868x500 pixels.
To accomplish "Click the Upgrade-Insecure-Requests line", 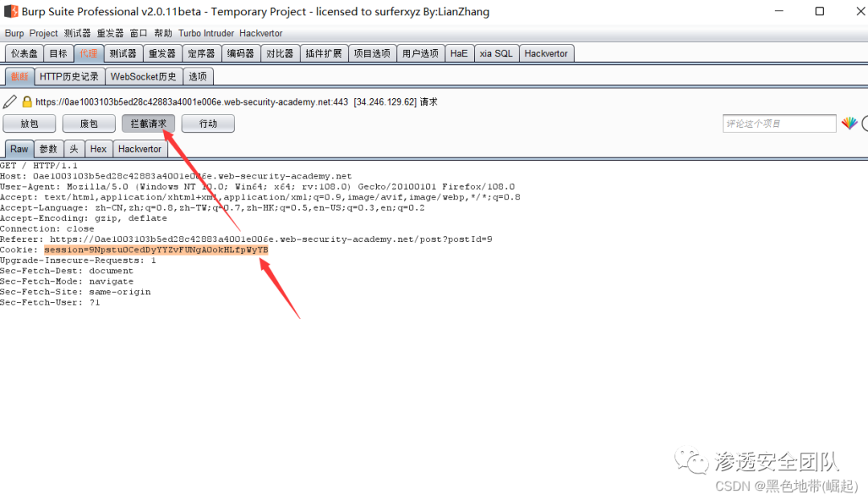I will [78, 260].
